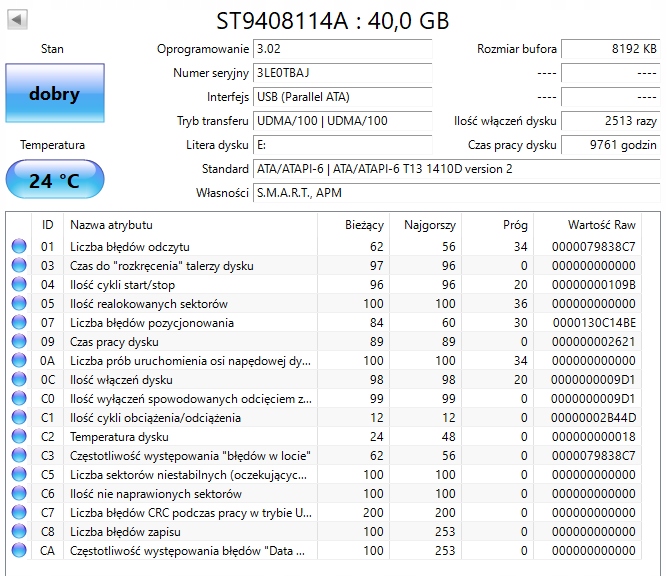Click raw value 0000000109B
667x576 pixels.
[x=593, y=285]
